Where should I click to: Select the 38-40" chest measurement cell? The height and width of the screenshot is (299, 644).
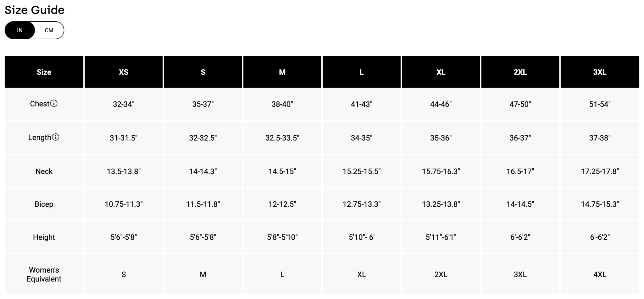tap(282, 104)
